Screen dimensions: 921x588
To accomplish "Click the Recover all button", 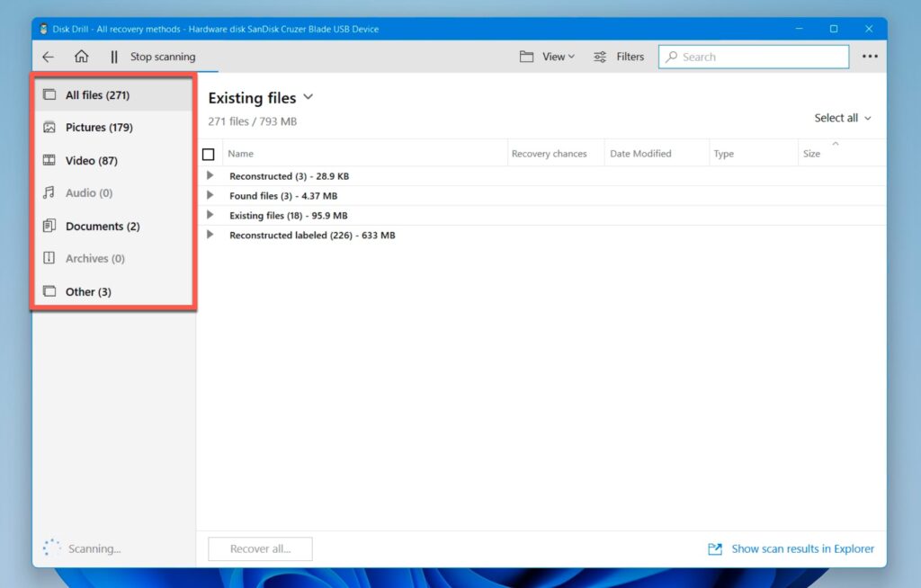I will pos(259,548).
